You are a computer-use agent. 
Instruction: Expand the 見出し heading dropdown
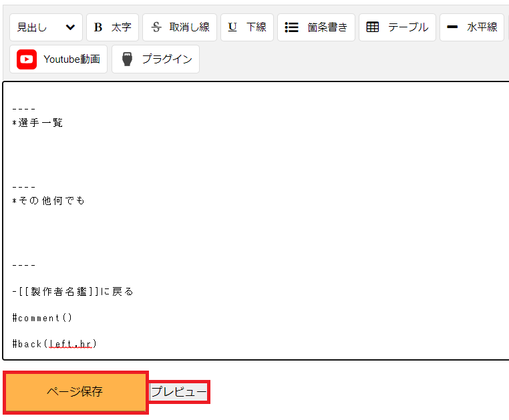(45, 27)
